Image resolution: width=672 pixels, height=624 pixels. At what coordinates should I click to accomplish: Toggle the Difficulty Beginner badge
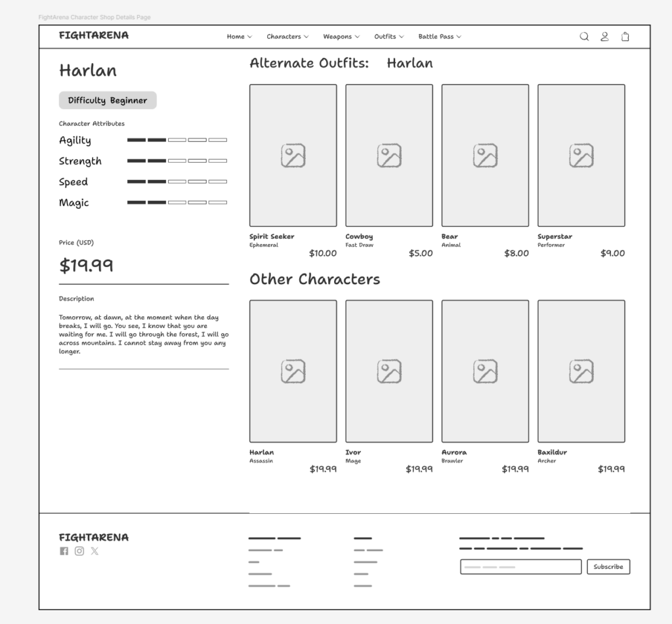pos(107,100)
